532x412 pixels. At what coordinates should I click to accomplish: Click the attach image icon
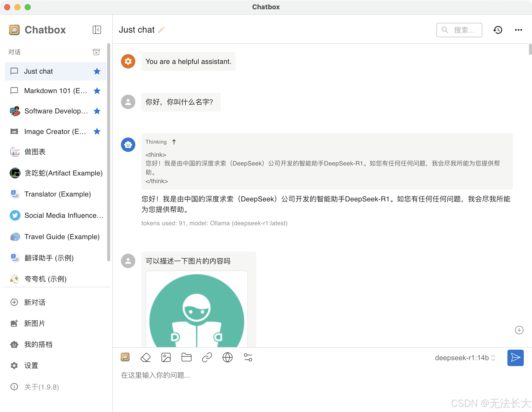(166, 357)
